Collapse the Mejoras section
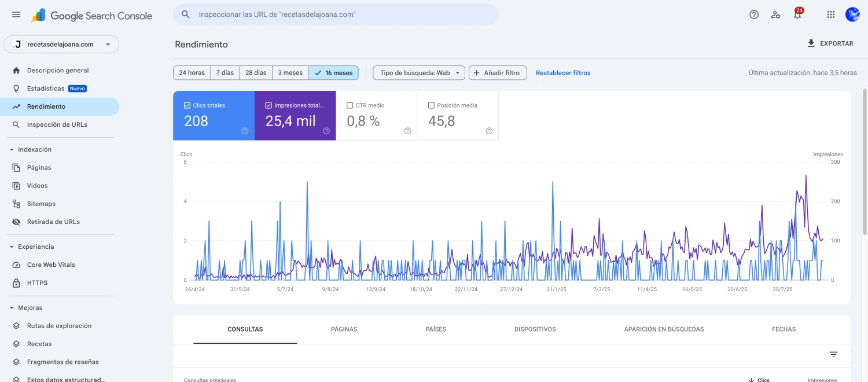 (12, 308)
